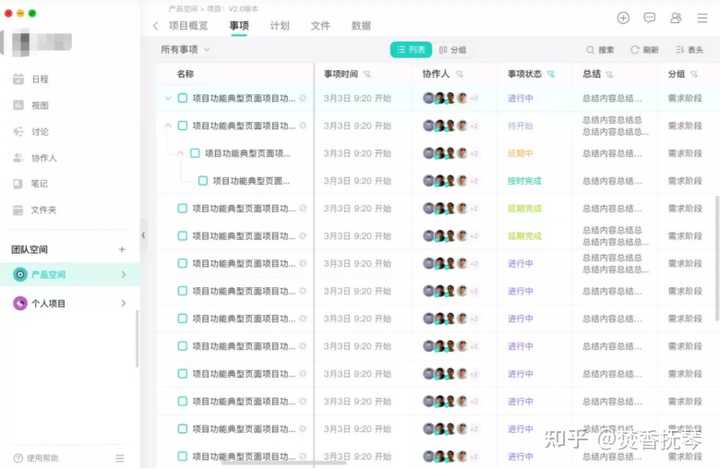Click the 待开始 status cell
Image resolution: width=720 pixels, height=469 pixels.
point(520,125)
